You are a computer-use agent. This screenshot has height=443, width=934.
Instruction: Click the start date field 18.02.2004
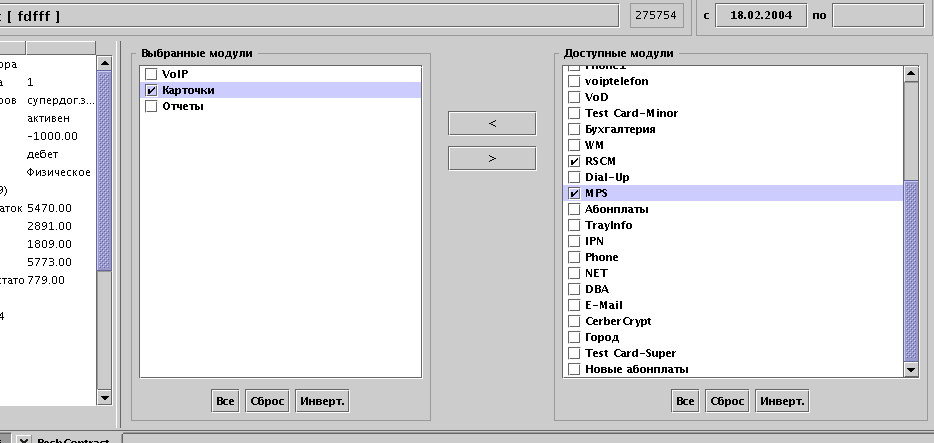click(x=759, y=15)
